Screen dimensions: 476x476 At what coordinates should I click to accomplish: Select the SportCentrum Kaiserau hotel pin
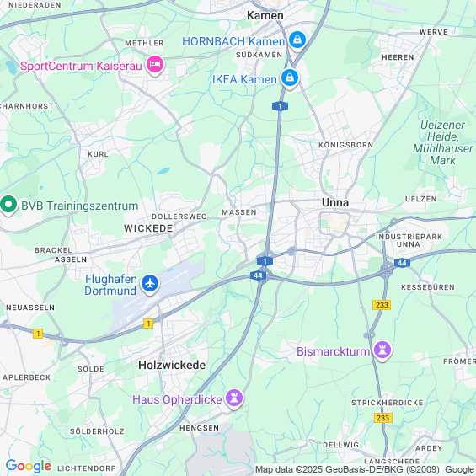(x=155, y=65)
